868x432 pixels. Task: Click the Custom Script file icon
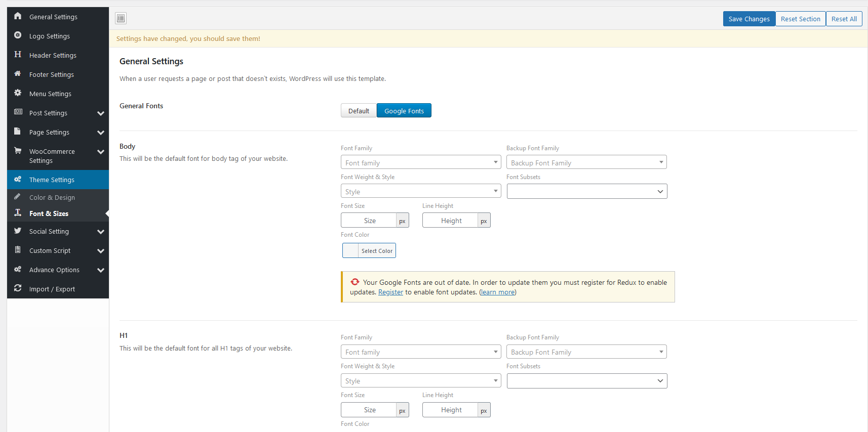pos(18,250)
